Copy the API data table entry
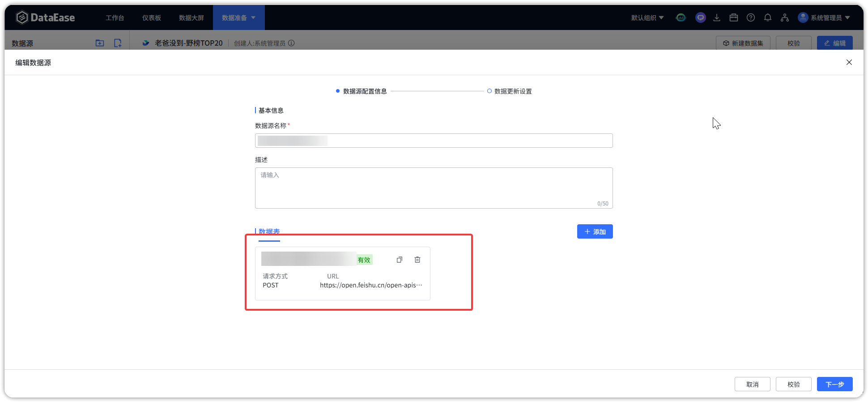 pos(399,260)
